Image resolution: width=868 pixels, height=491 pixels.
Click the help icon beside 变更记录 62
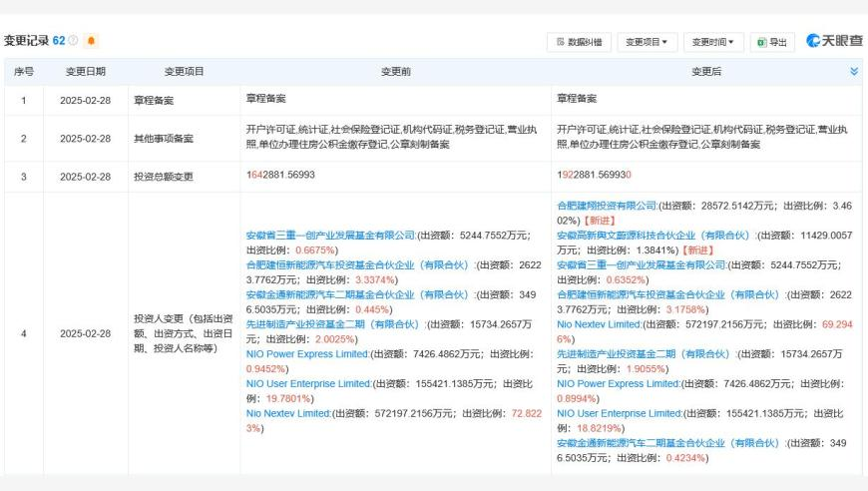(73, 40)
